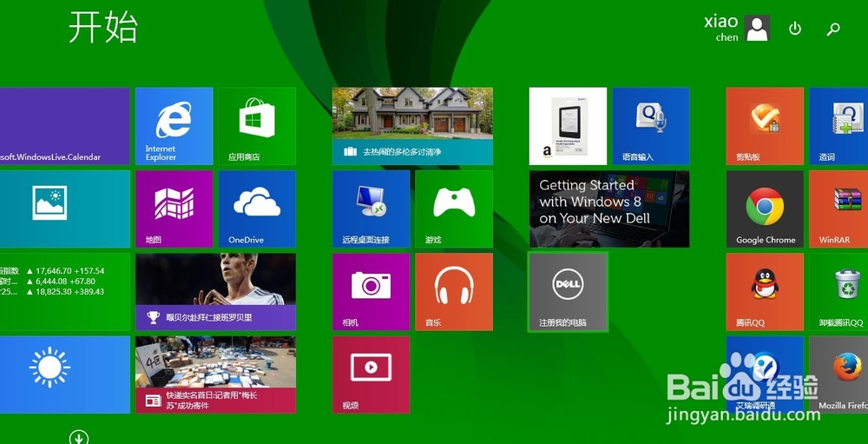The height and width of the screenshot is (444, 868).
Task: Open the weather sun tile
Action: pos(65,374)
